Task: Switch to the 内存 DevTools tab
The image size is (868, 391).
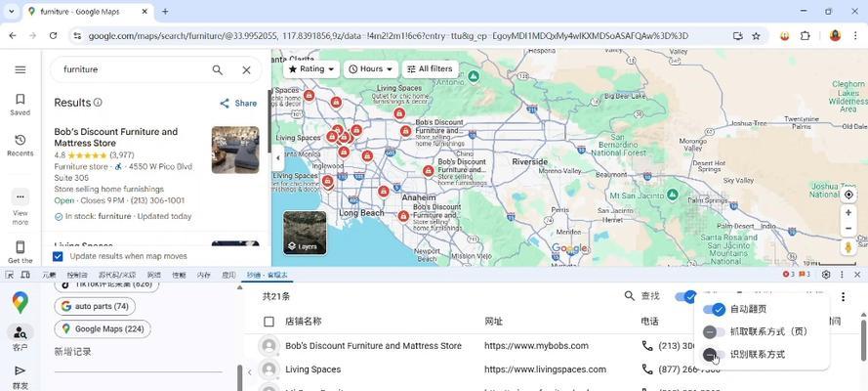Action: (204, 275)
